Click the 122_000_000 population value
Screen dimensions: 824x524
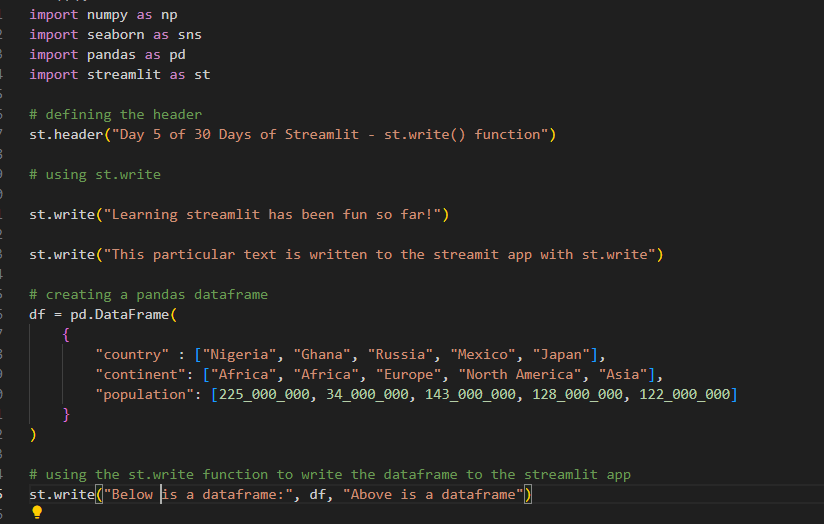(685, 394)
